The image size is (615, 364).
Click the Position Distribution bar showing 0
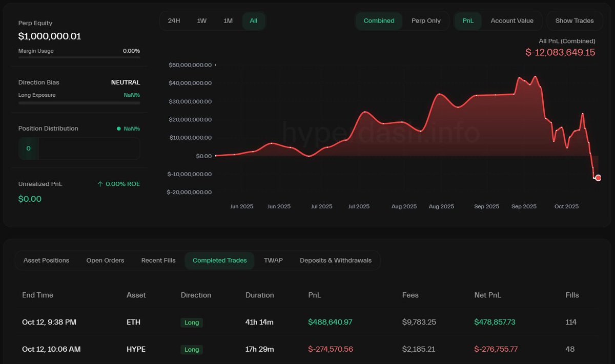[x=79, y=148]
